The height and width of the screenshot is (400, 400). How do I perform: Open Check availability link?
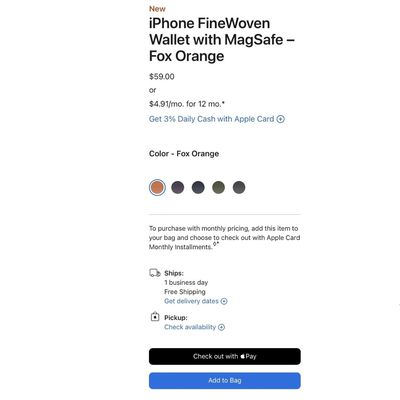190,327
